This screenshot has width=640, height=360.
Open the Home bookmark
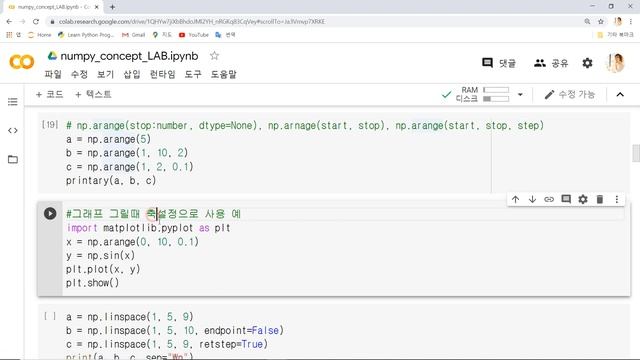coord(40,35)
